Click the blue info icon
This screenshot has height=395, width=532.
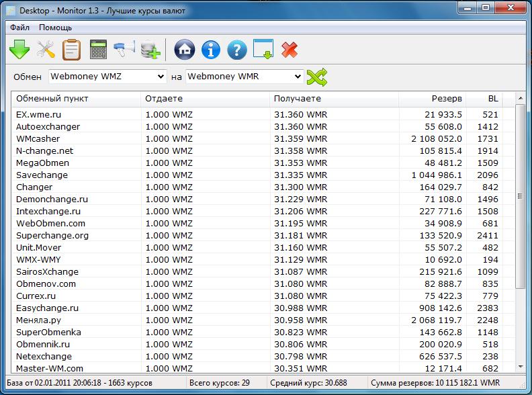point(211,50)
